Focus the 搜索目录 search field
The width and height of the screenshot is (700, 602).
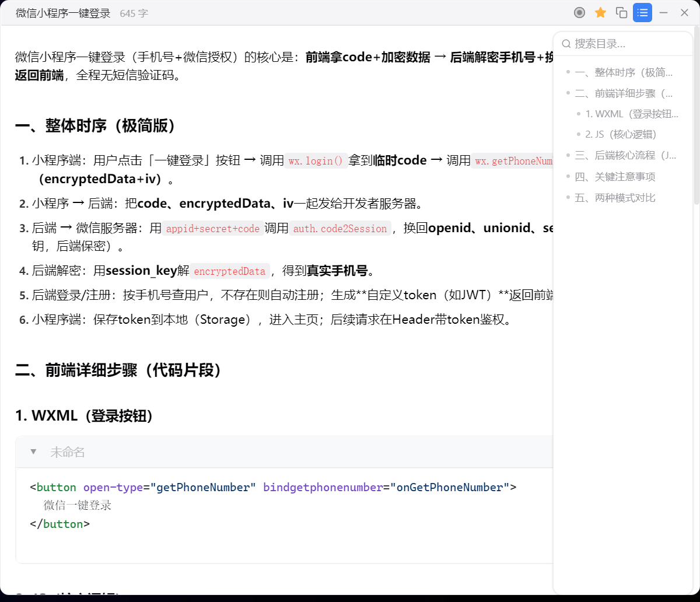622,44
